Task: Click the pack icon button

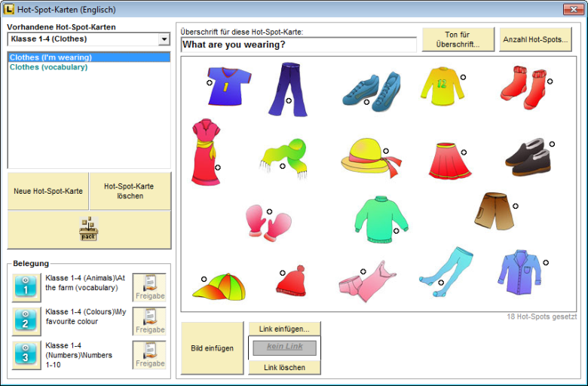Action: [x=89, y=230]
